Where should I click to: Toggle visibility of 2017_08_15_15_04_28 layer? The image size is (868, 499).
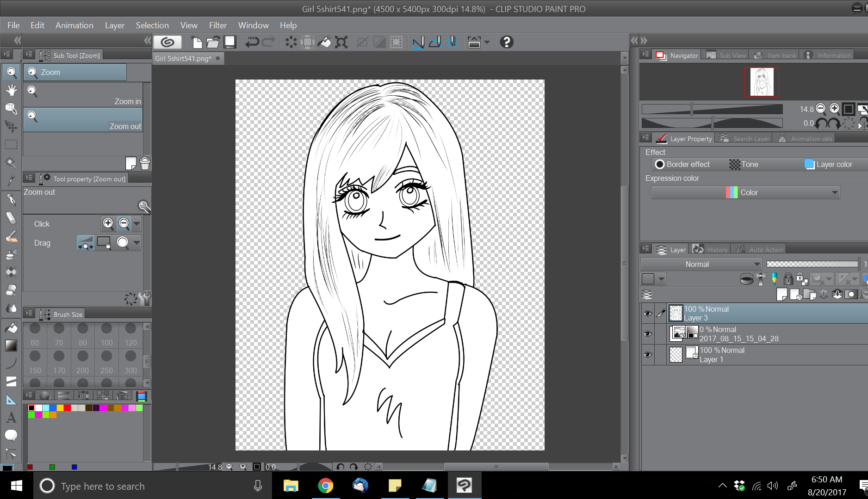[x=648, y=334]
